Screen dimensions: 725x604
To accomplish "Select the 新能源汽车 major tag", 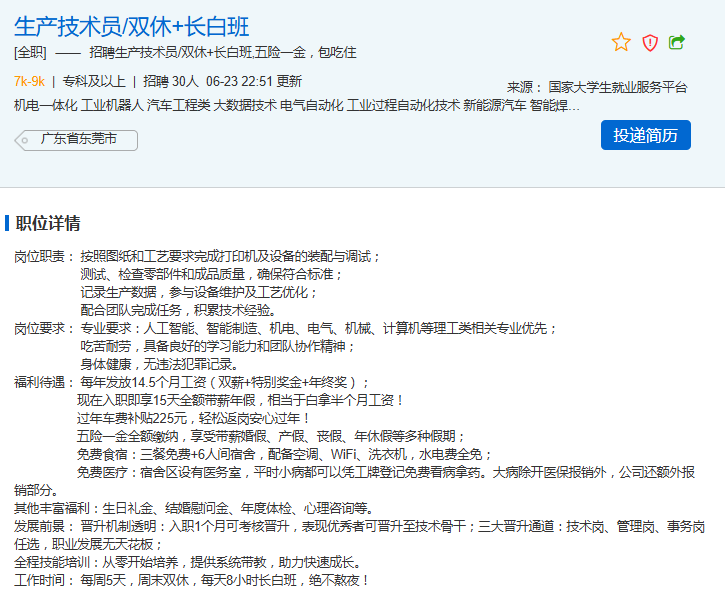I will click(494, 105).
